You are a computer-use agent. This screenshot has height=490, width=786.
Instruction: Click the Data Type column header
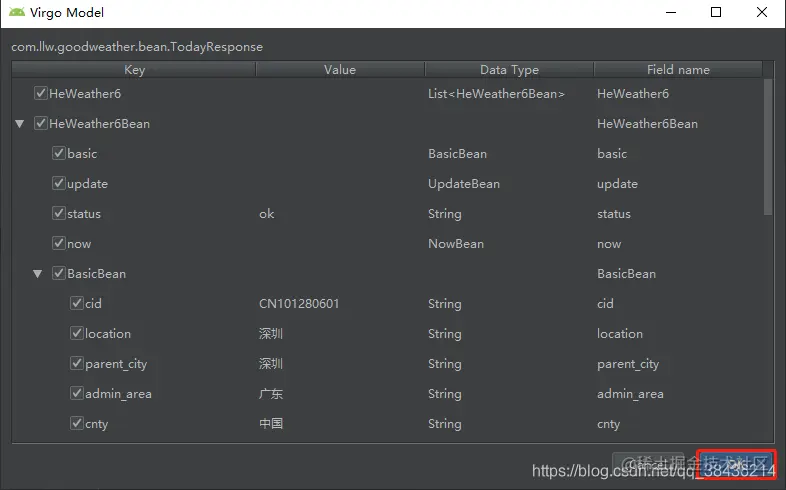point(509,70)
